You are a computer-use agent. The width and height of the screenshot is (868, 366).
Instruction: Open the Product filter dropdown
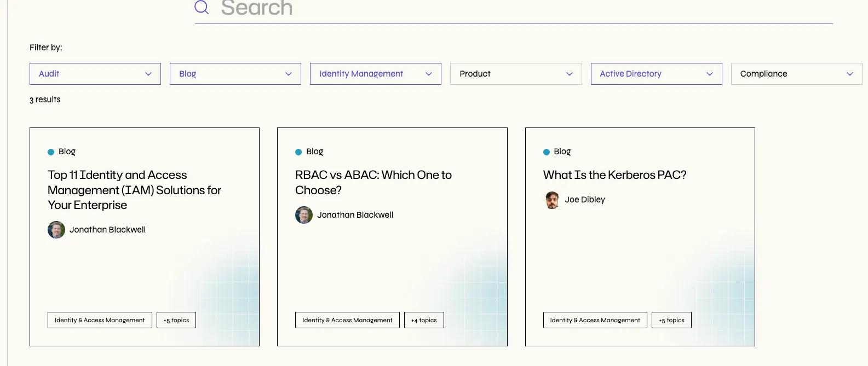(x=516, y=74)
